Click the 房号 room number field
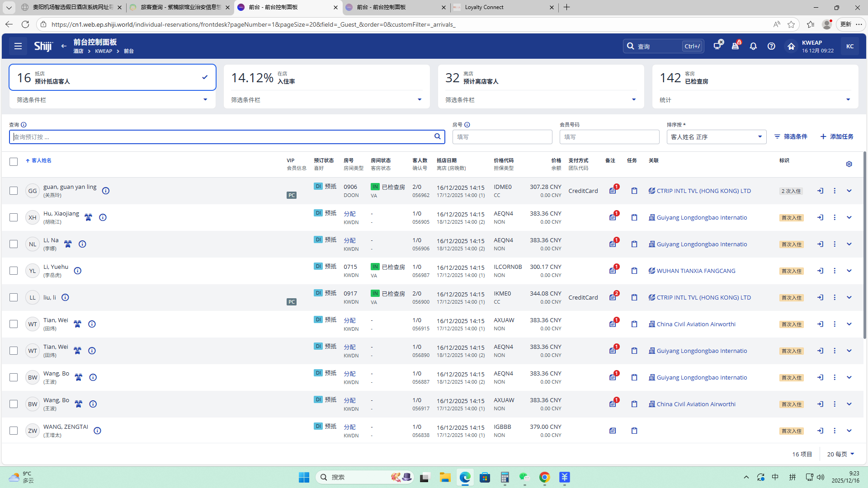 click(502, 137)
